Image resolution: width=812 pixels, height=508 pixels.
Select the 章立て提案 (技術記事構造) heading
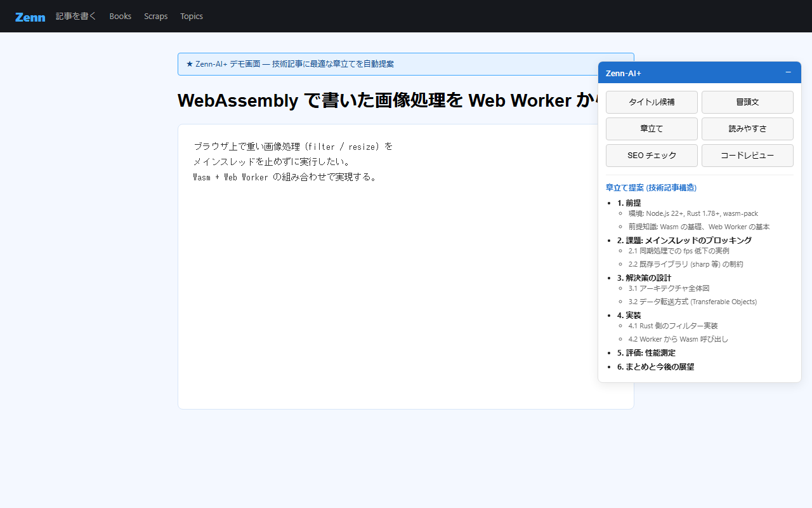click(x=651, y=188)
